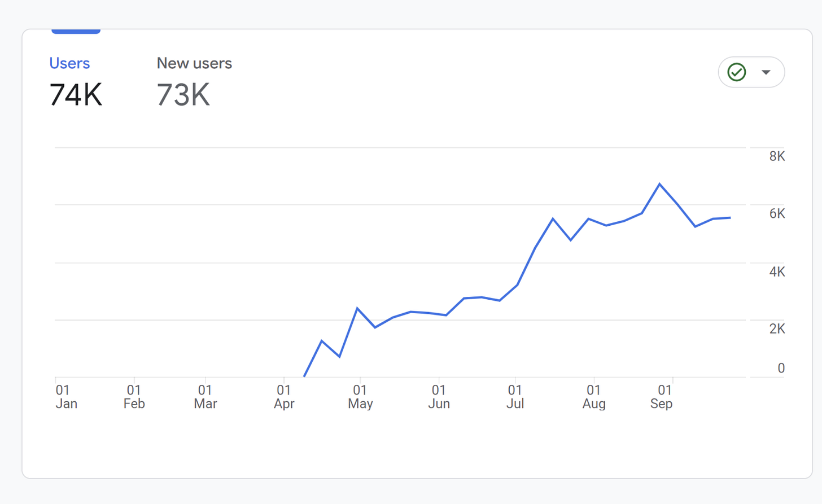Click the 01 Apr x-axis label
Screen dimensions: 822x504
(284, 397)
